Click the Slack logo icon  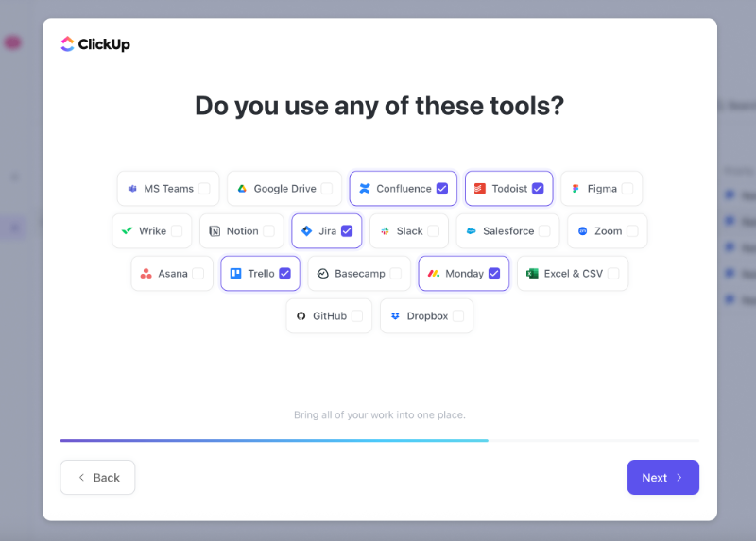pos(385,231)
